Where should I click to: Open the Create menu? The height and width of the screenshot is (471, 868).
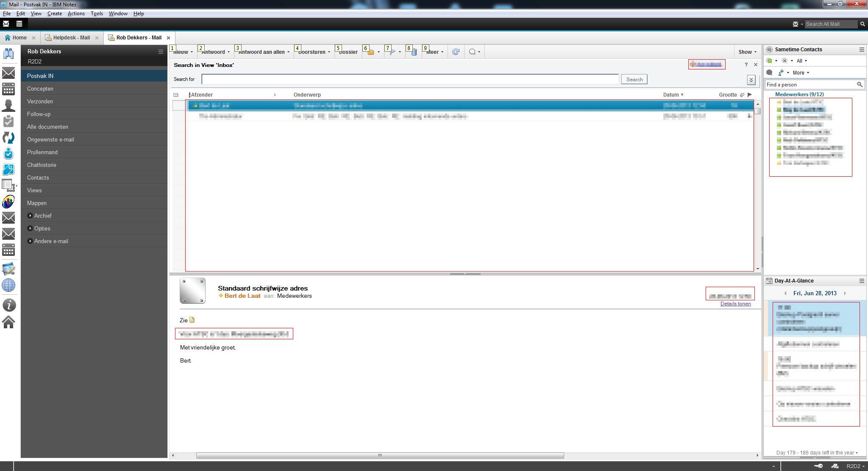pyautogui.click(x=55, y=14)
